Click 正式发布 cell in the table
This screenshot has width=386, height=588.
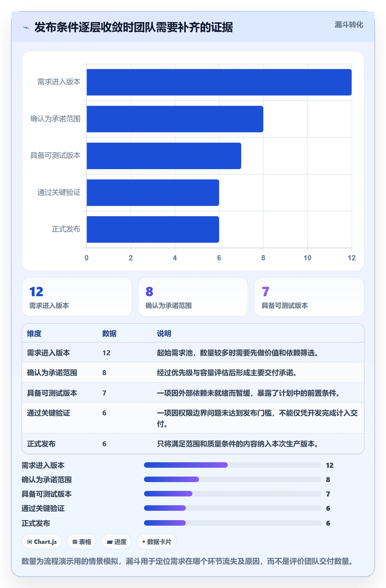click(41, 444)
